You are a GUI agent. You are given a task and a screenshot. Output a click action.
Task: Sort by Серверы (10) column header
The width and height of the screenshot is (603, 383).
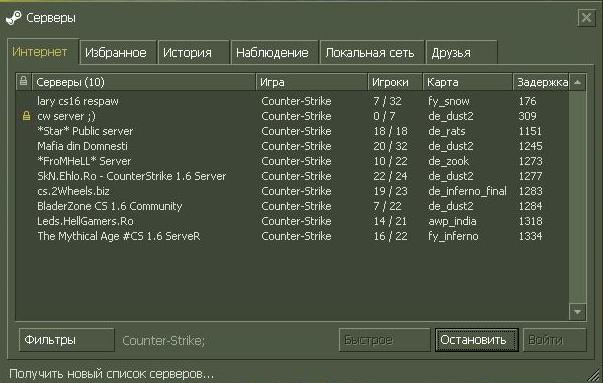[144, 82]
